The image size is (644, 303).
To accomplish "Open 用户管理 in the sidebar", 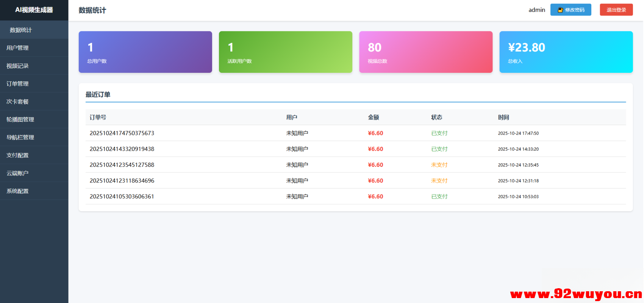I will click(18, 48).
